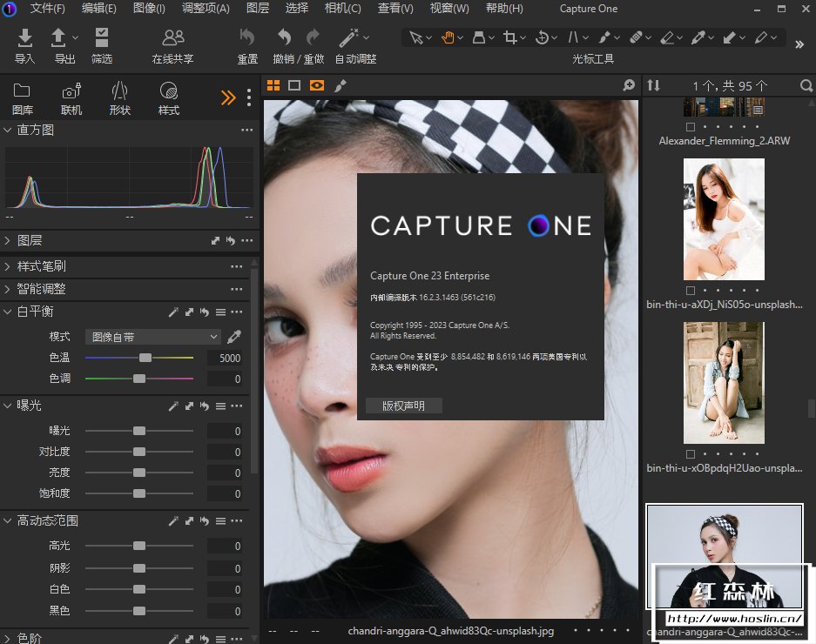Image resolution: width=816 pixels, height=644 pixels.
Task: Click the Auto Adjust (自动调整) magic wand icon
Action: (349, 37)
